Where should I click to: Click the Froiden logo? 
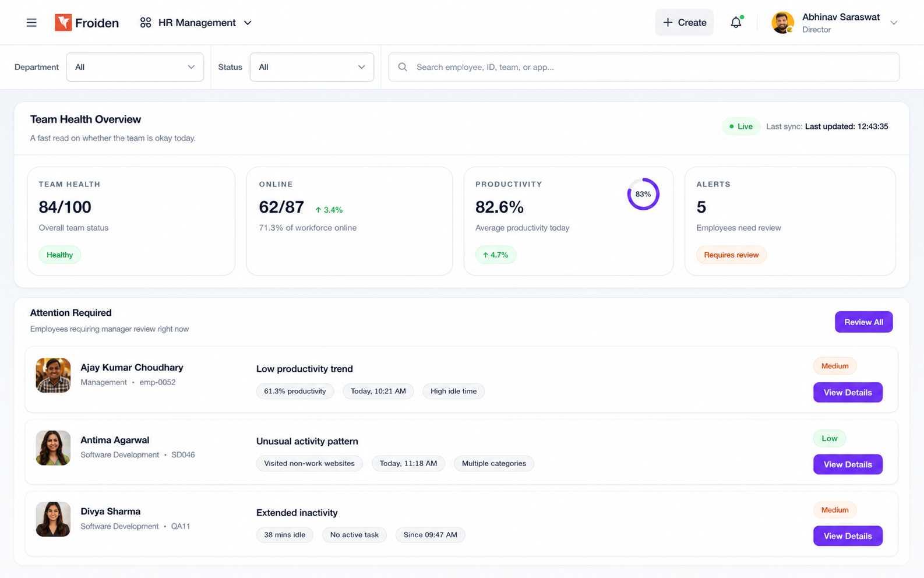(87, 23)
